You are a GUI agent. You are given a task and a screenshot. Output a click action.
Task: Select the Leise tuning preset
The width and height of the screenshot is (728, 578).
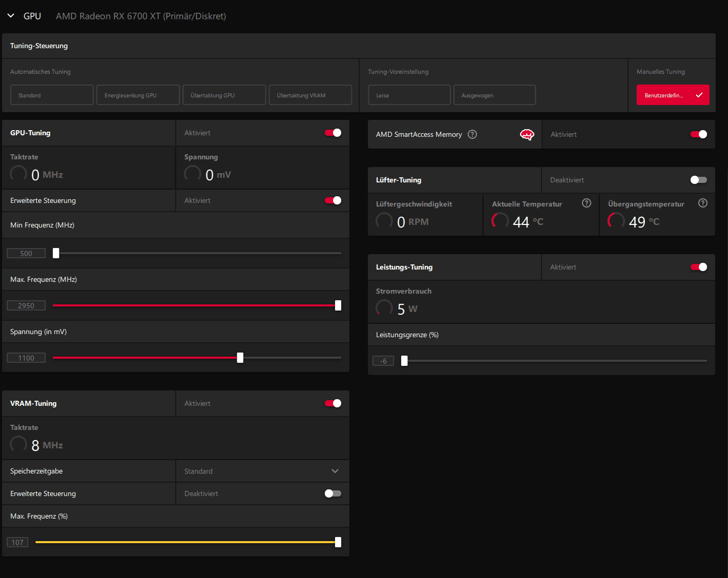click(x=409, y=95)
